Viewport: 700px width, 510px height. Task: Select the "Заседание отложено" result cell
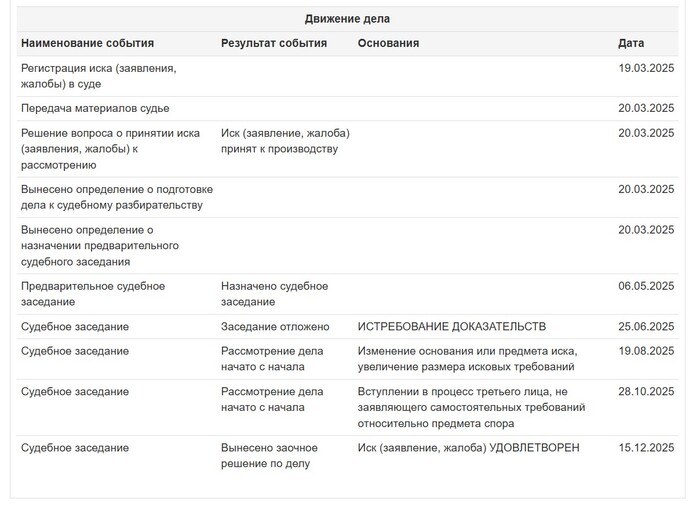click(x=275, y=327)
